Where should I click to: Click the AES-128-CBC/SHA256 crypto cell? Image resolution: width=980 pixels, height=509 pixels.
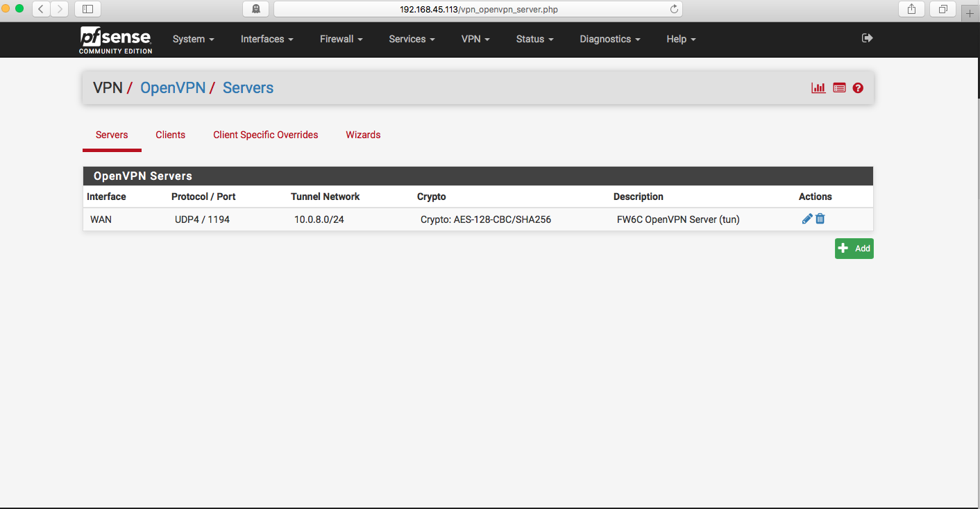click(x=486, y=219)
